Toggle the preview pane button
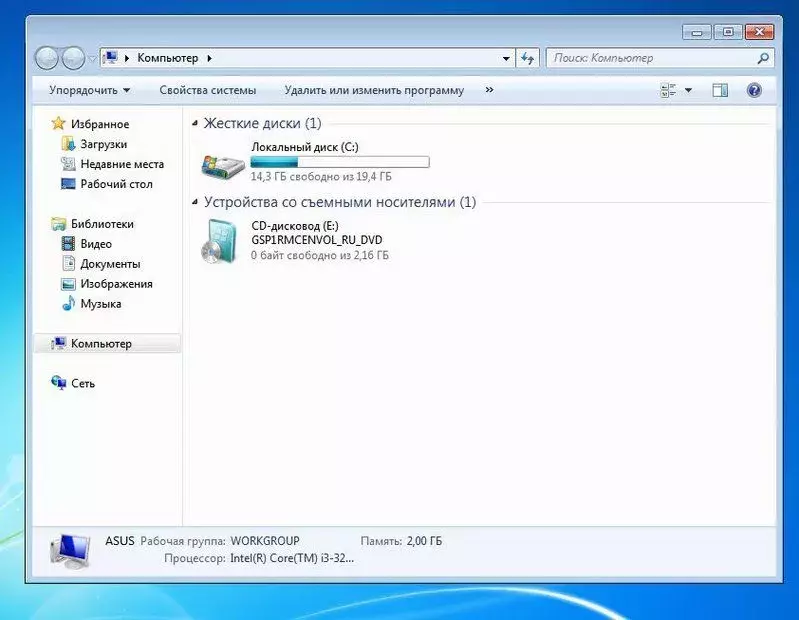 tap(720, 91)
